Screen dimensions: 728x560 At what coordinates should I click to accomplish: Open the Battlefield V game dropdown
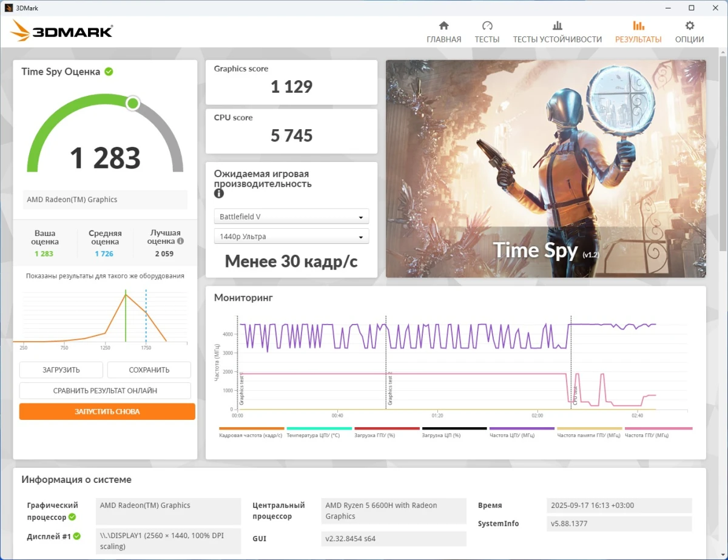[x=291, y=217]
